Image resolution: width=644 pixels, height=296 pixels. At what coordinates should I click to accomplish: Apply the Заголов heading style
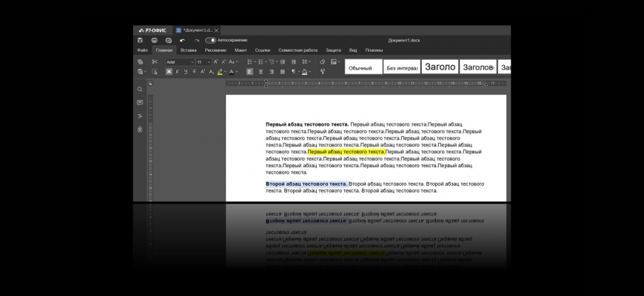pyautogui.click(x=478, y=67)
